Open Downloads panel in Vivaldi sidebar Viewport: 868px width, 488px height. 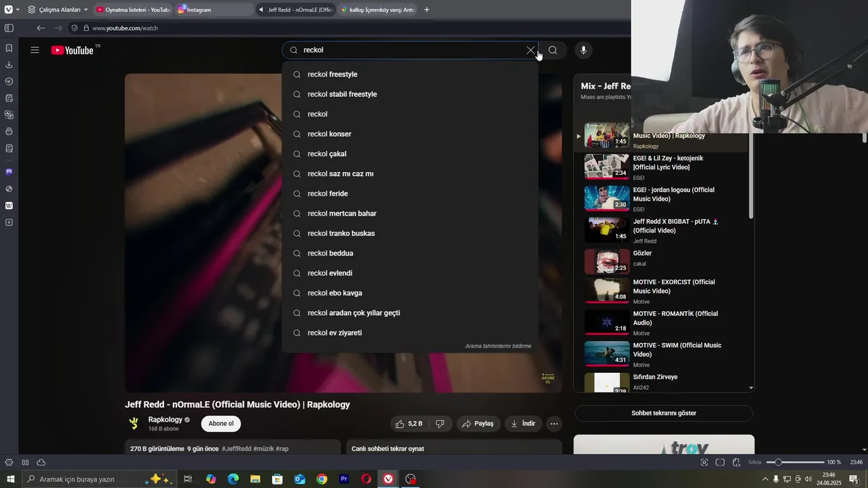click(x=9, y=65)
